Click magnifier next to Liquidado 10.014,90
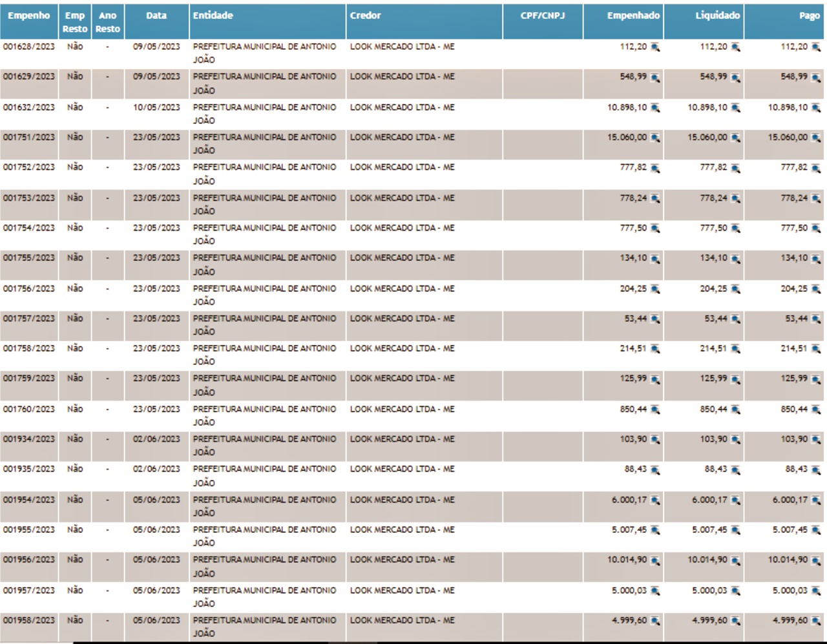The image size is (827, 644). tap(735, 560)
